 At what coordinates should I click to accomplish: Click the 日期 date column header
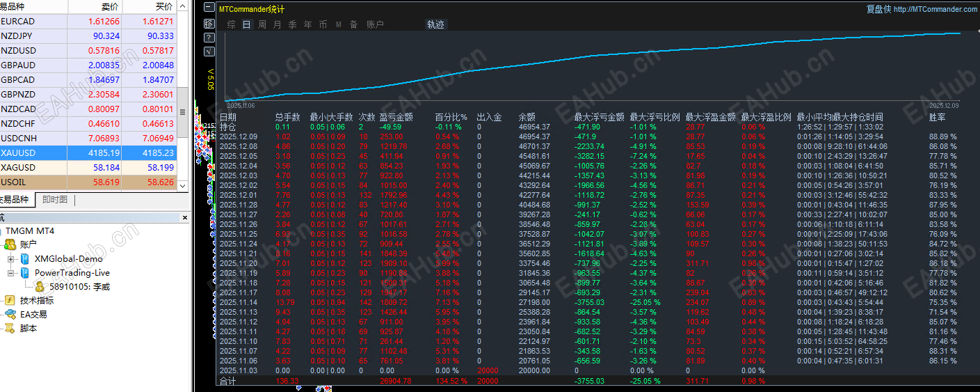228,118
